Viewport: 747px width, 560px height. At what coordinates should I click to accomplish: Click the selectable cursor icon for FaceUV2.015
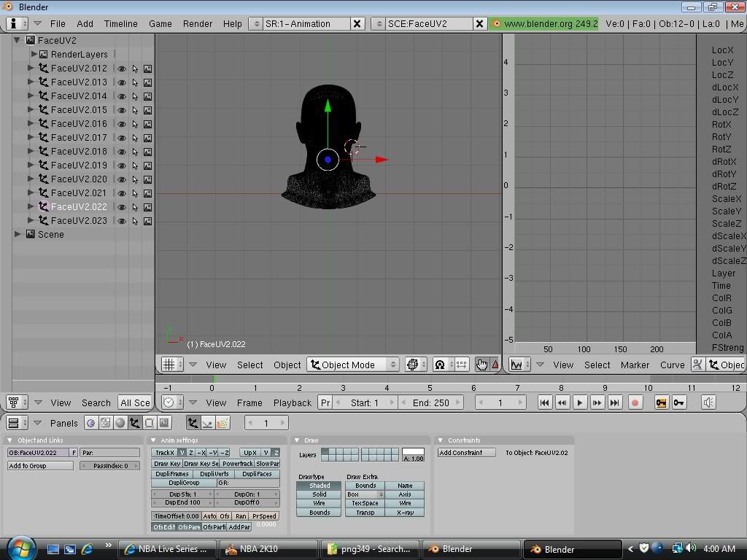tap(135, 110)
